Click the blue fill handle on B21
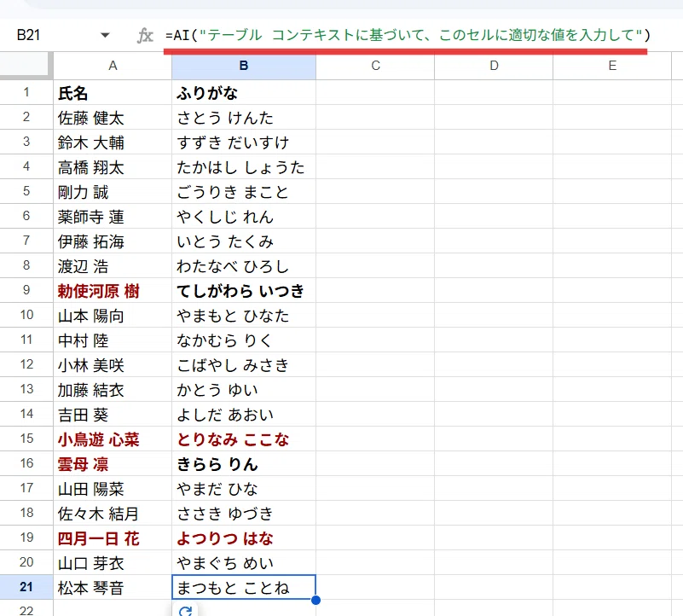The height and width of the screenshot is (616, 683). point(315,601)
